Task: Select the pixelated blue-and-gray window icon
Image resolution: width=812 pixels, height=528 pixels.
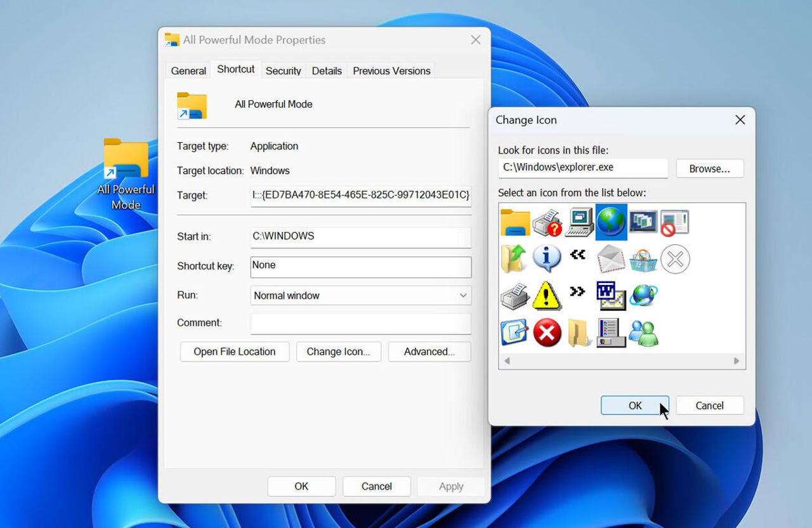Action: (612, 296)
